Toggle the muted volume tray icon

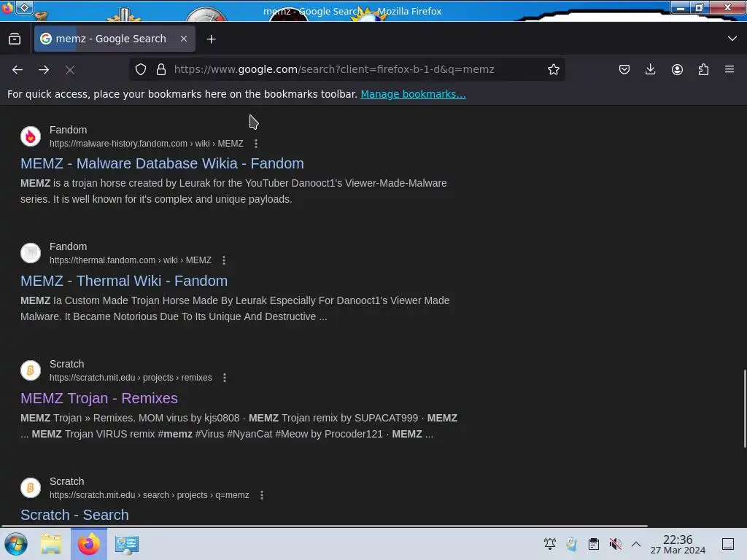coord(615,544)
